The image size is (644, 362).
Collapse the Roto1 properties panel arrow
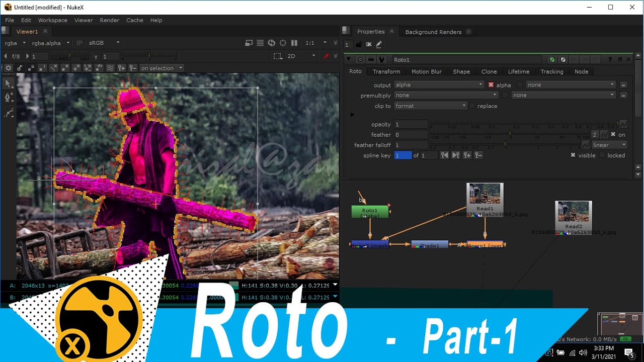click(x=349, y=60)
